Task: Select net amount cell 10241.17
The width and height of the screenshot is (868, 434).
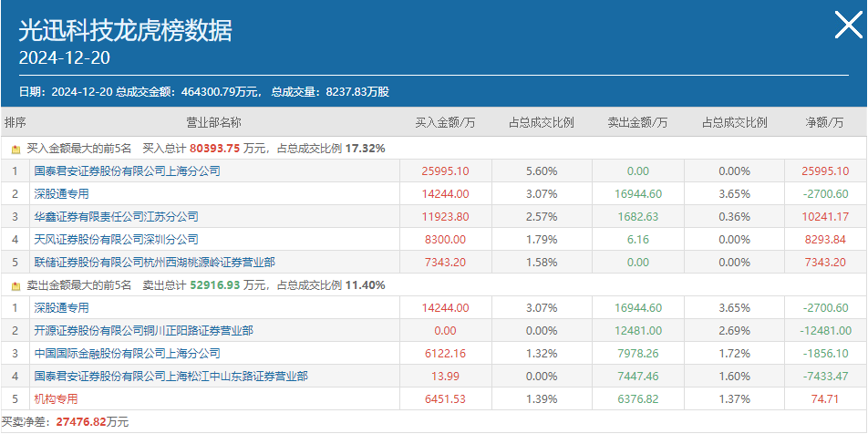Action: pyautogui.click(x=825, y=216)
